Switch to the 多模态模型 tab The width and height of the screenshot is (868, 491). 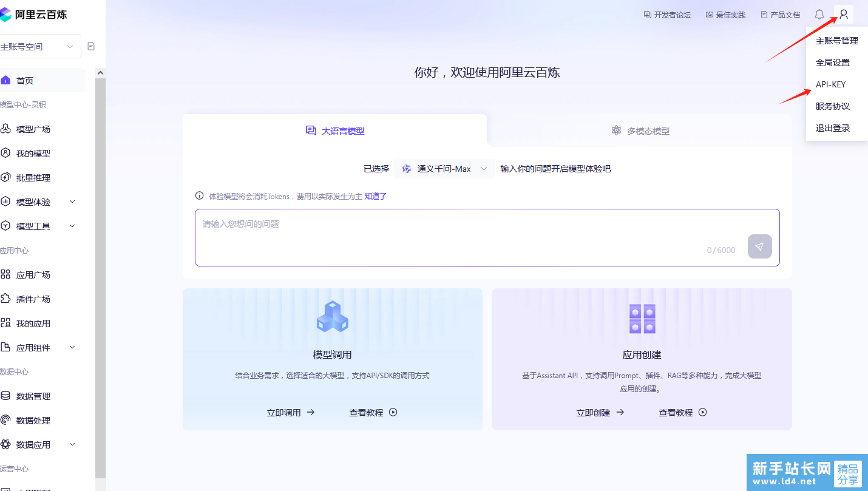click(640, 130)
